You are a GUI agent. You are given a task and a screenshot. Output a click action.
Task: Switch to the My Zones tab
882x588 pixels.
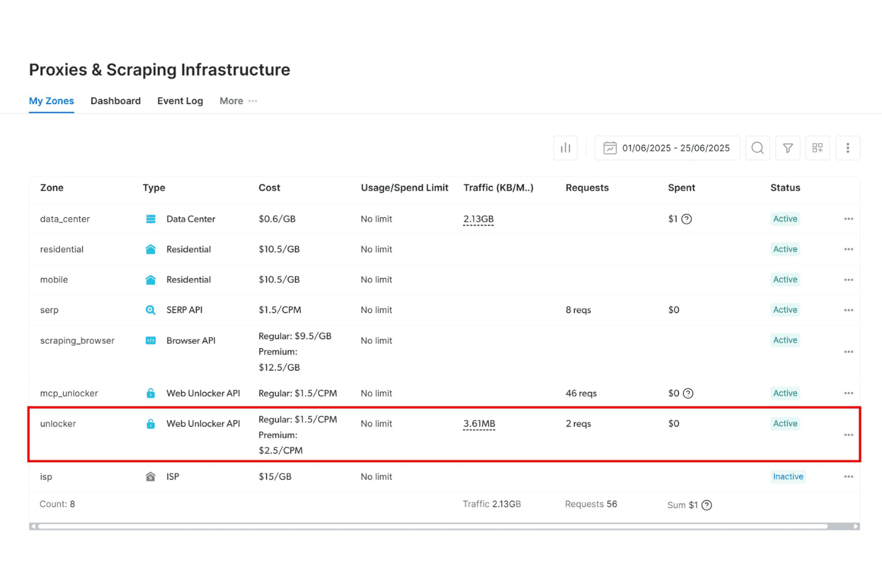click(52, 101)
